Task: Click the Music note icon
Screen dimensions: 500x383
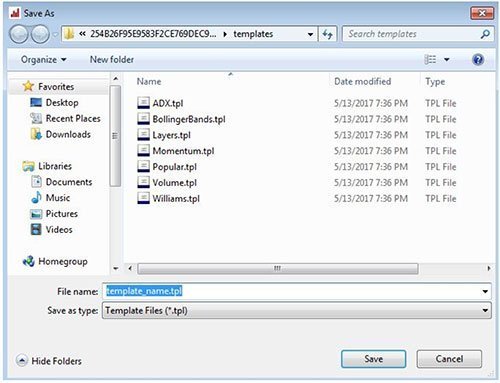Action: [36, 197]
